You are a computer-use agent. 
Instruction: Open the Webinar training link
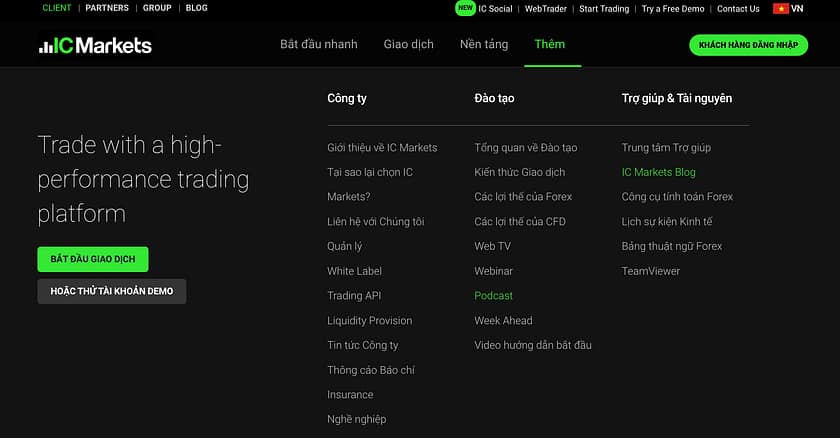[493, 271]
